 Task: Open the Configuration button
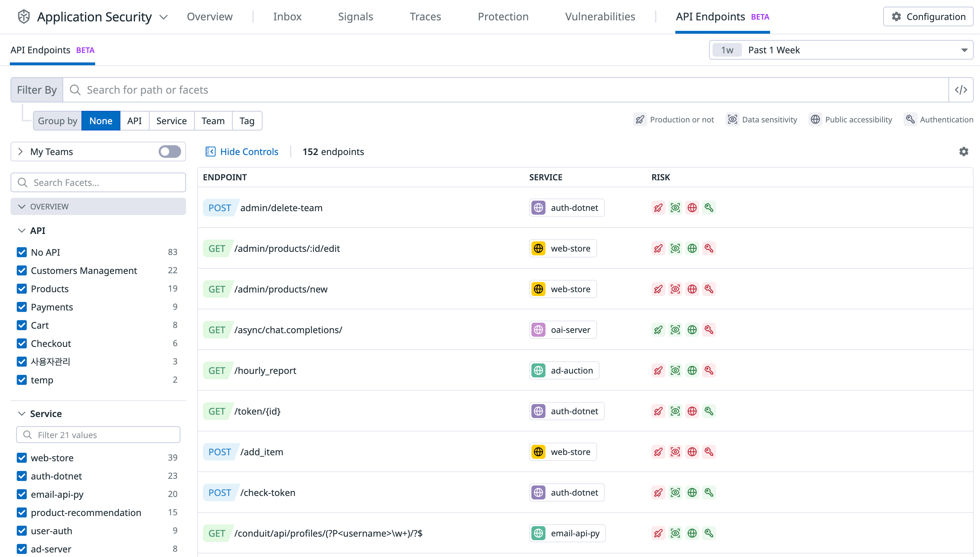pos(928,16)
